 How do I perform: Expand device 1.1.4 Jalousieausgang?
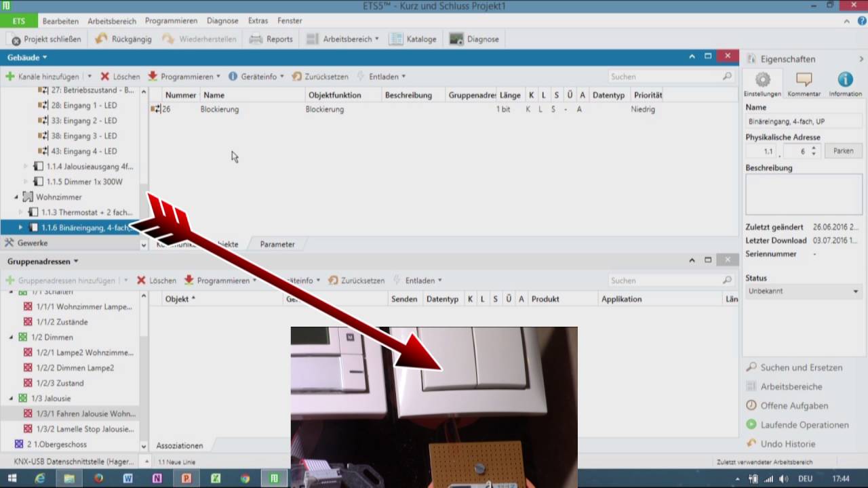[x=26, y=166]
